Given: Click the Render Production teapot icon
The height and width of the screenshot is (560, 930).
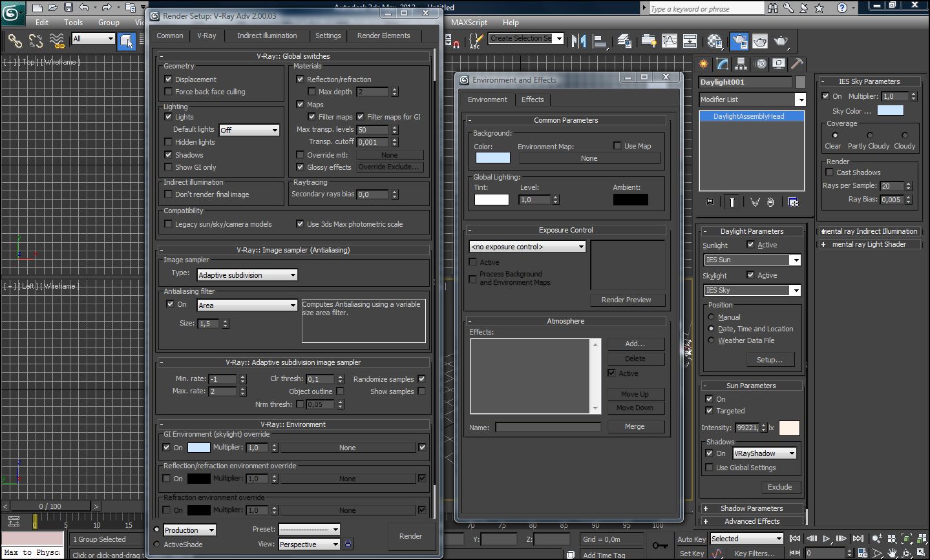Looking at the screenshot, I should pos(781,41).
